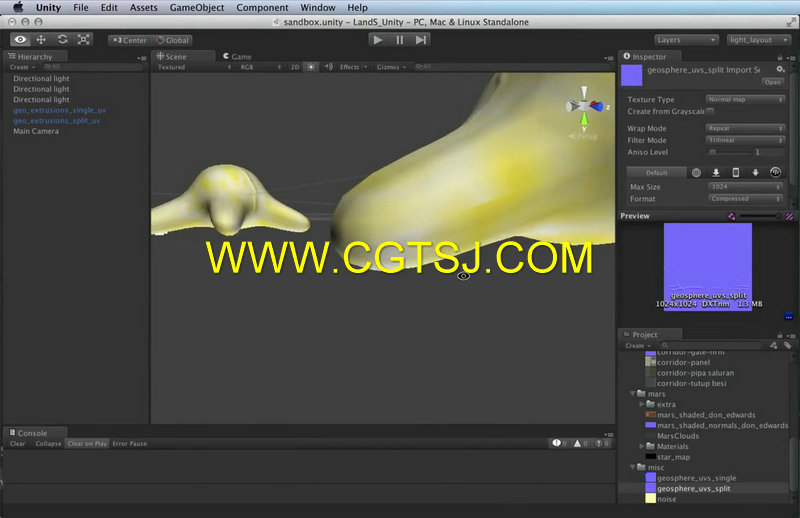Toggle Create from Grayscale checkbox
Viewport: 800px width, 518px height.
click(710, 111)
